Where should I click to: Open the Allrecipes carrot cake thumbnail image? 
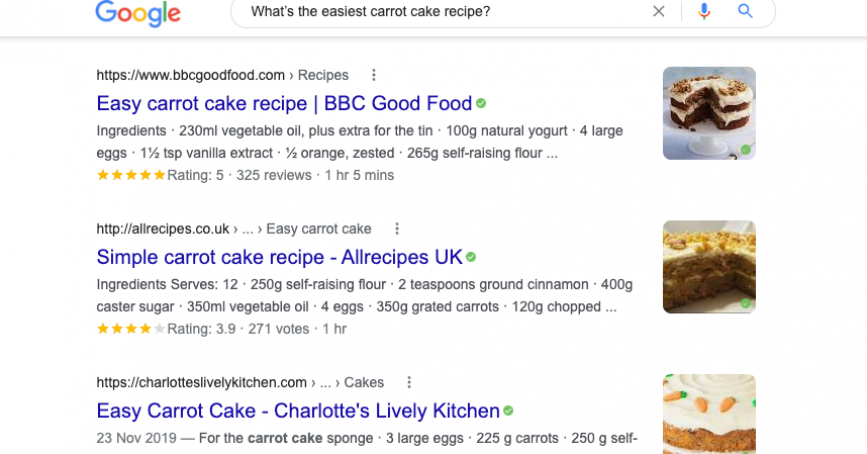[x=709, y=267]
